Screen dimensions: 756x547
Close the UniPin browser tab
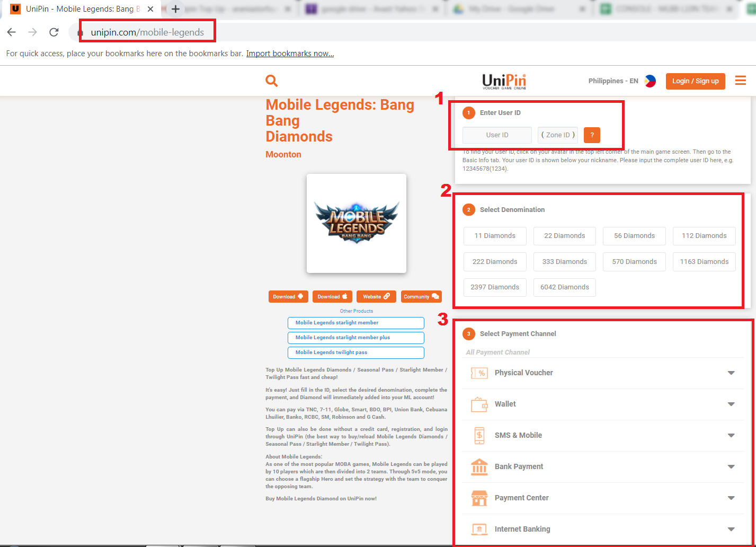click(x=150, y=9)
